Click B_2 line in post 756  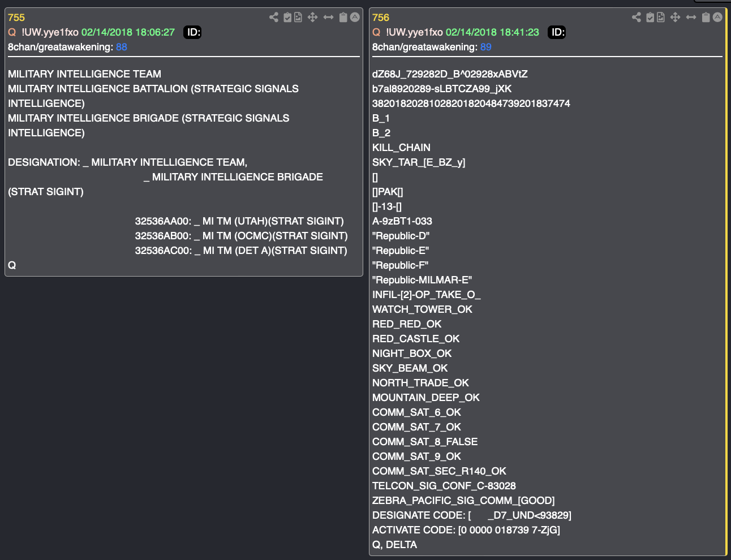(x=381, y=133)
